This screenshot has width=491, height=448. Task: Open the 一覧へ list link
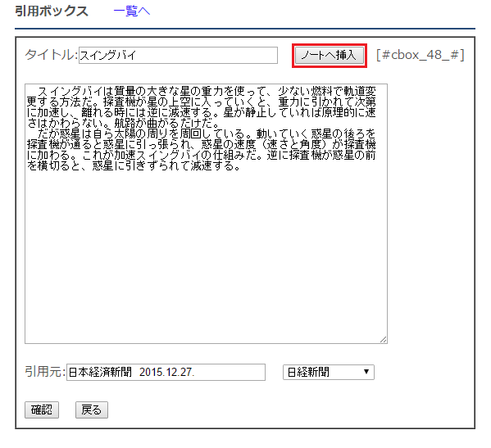[131, 11]
